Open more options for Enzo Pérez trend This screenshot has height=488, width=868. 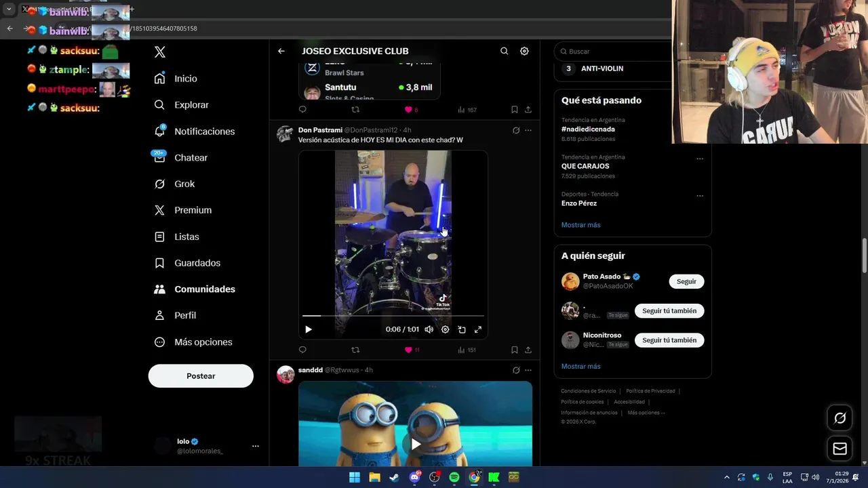(x=700, y=197)
